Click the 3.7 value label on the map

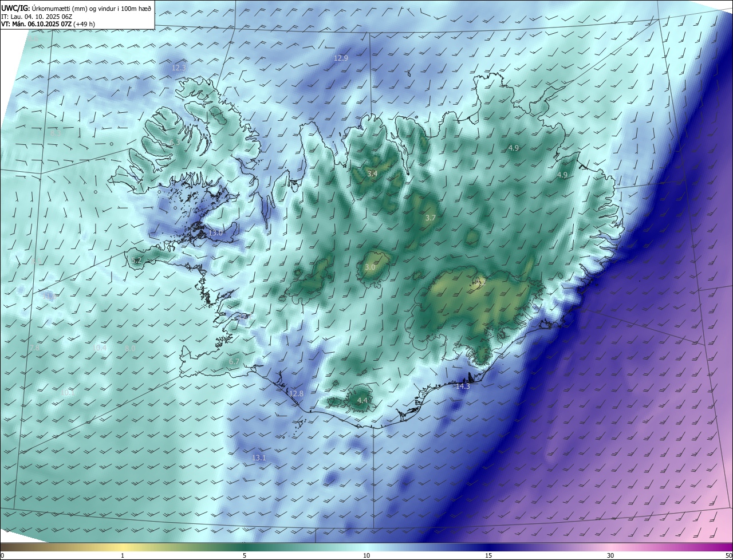pyautogui.click(x=431, y=218)
